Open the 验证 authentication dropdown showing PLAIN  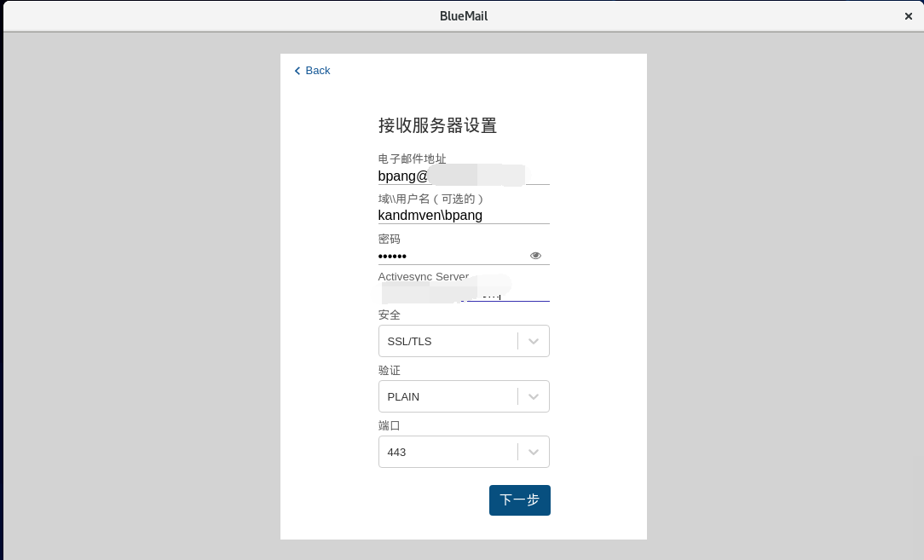pyautogui.click(x=464, y=396)
